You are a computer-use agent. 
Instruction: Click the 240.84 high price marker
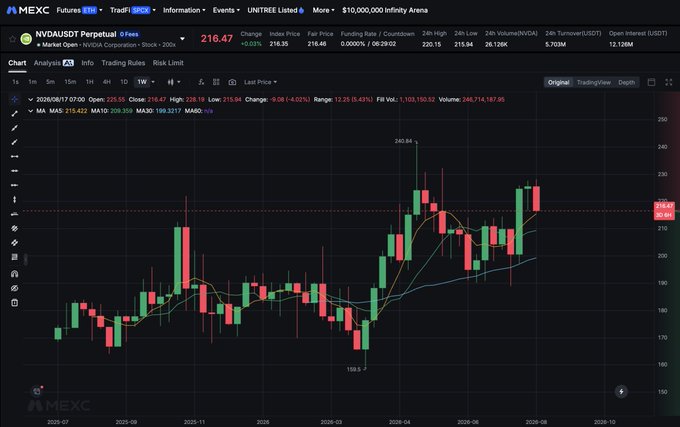tap(403, 141)
